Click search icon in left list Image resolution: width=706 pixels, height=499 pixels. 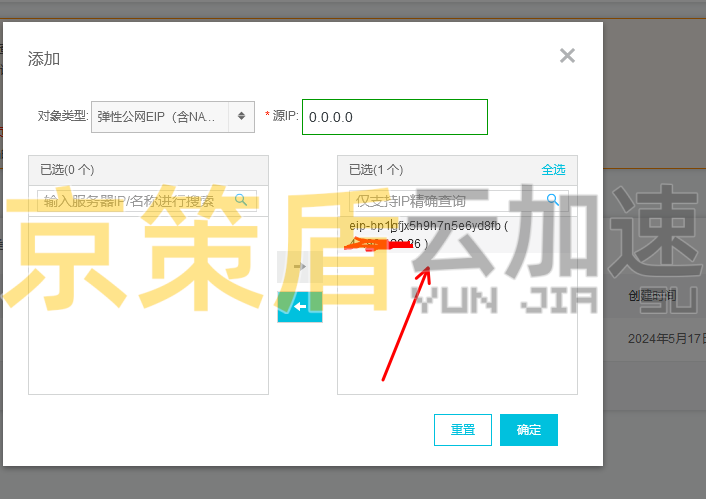point(241,200)
